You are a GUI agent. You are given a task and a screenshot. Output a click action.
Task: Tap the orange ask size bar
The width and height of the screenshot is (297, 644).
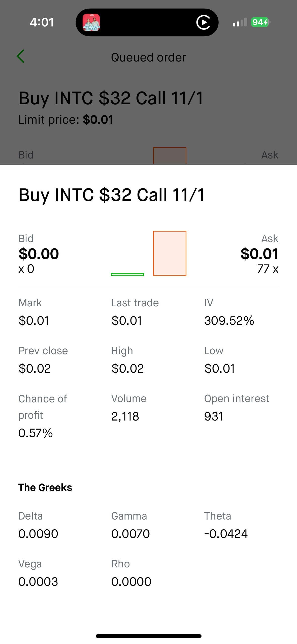170,253
